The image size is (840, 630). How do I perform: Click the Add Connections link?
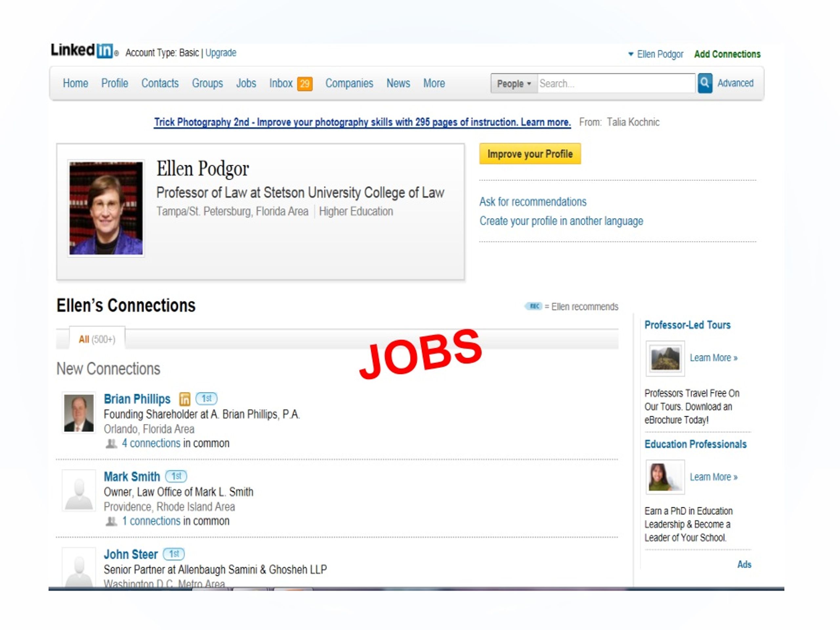coord(727,54)
